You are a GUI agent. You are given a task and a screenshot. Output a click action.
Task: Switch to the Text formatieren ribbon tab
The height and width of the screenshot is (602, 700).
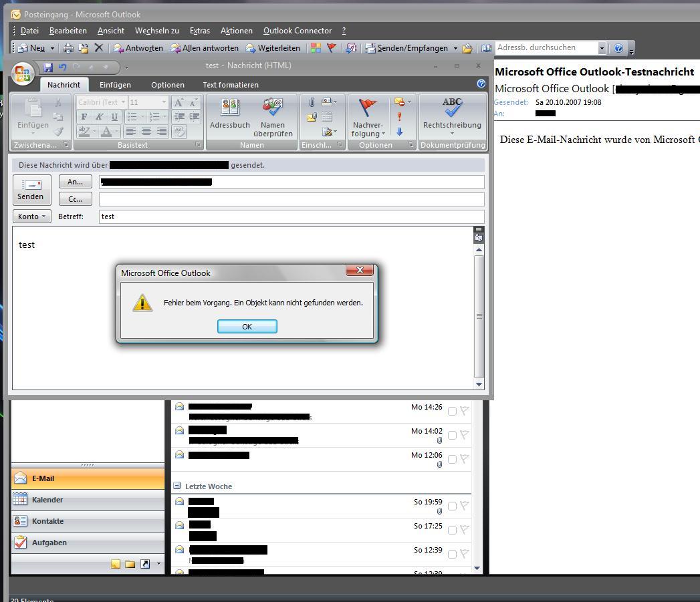coord(231,85)
